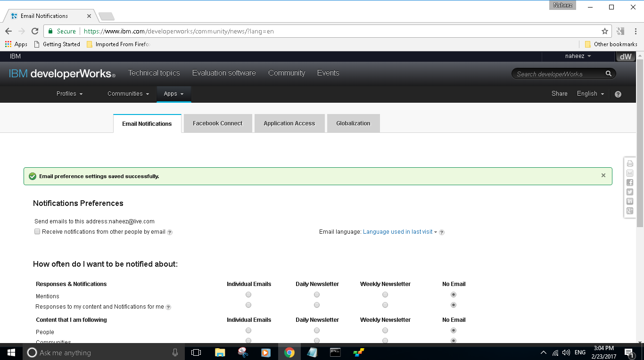Image resolution: width=644 pixels, height=360 pixels.
Task: Switch to Facebook Connect tab
Action: pyautogui.click(x=218, y=123)
